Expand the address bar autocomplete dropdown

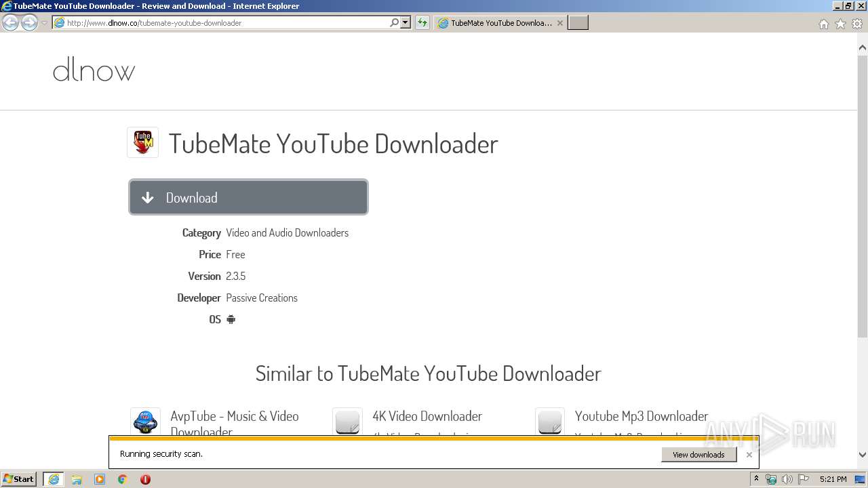point(406,23)
